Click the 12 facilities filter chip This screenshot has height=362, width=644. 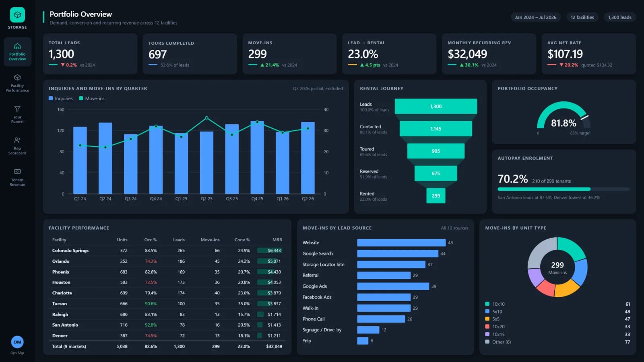tap(582, 17)
